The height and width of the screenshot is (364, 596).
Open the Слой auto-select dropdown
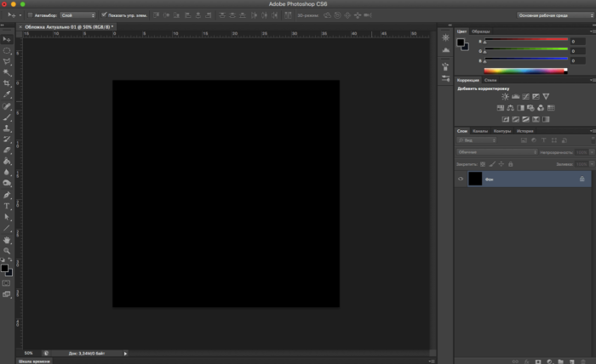[x=77, y=15]
